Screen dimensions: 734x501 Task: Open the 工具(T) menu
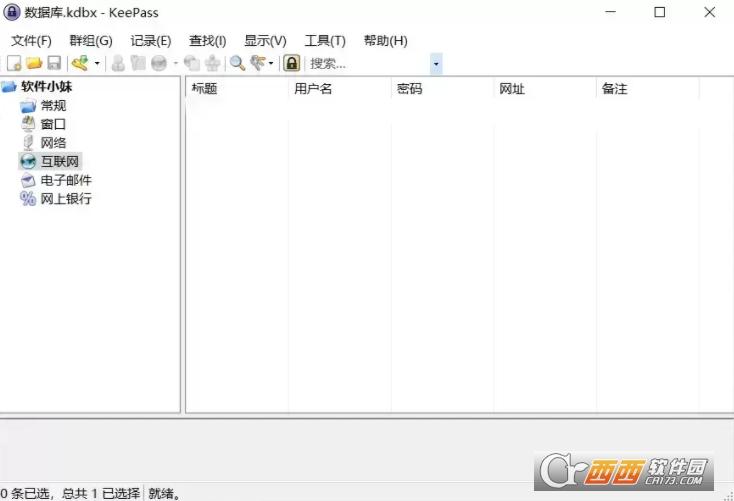325,41
